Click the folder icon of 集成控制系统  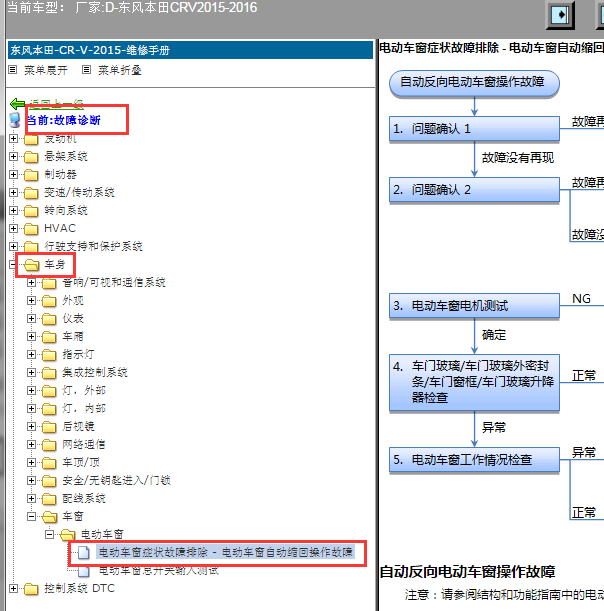tap(49, 373)
